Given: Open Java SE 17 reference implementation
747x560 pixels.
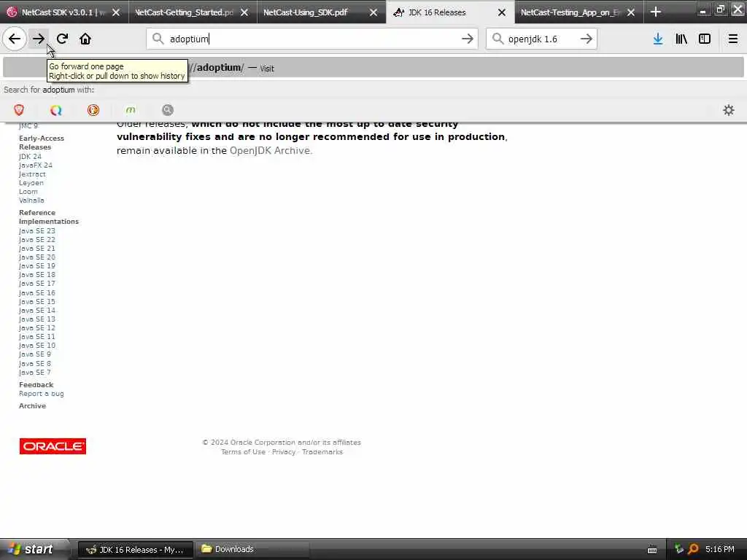Looking at the screenshot, I should (x=37, y=284).
